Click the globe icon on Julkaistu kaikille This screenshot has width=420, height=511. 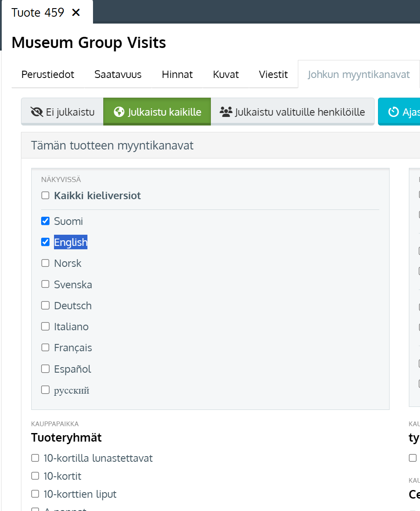pyautogui.click(x=119, y=112)
